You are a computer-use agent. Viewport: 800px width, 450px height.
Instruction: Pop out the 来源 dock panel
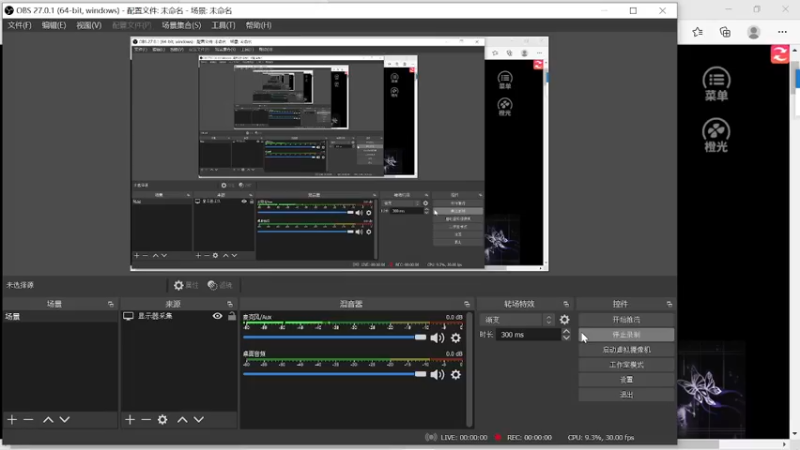point(230,304)
